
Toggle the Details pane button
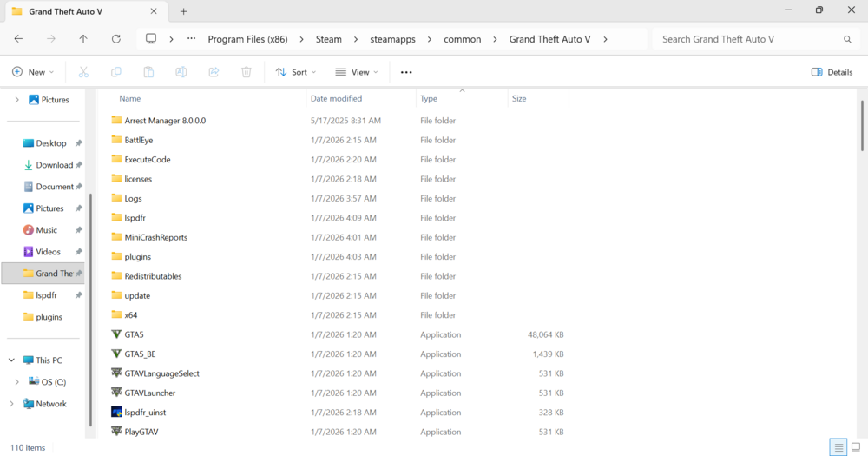point(832,72)
